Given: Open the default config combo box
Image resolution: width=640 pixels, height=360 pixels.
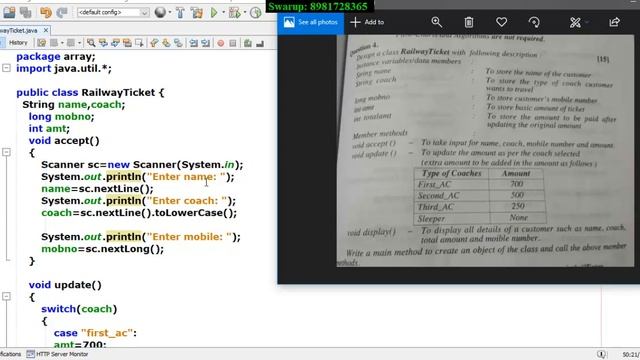Looking at the screenshot, I should tap(113, 12).
